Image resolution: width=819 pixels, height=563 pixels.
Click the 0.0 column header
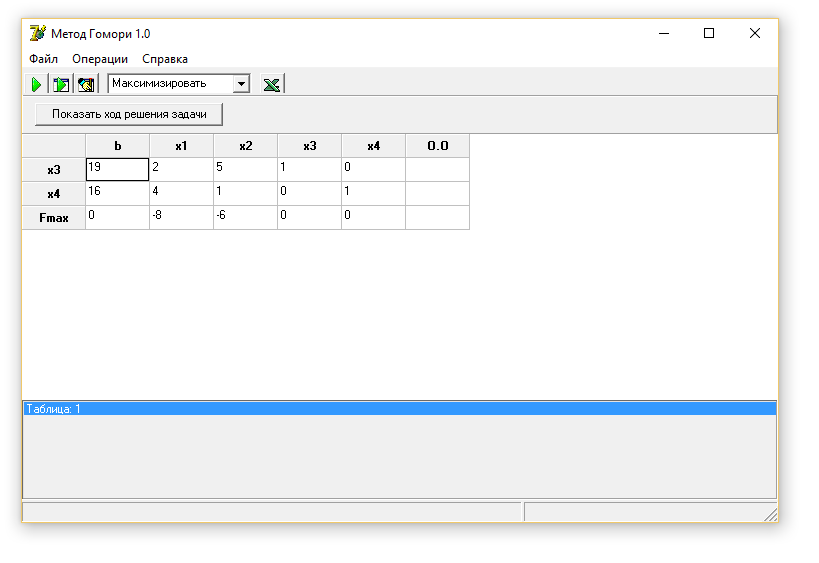click(438, 146)
